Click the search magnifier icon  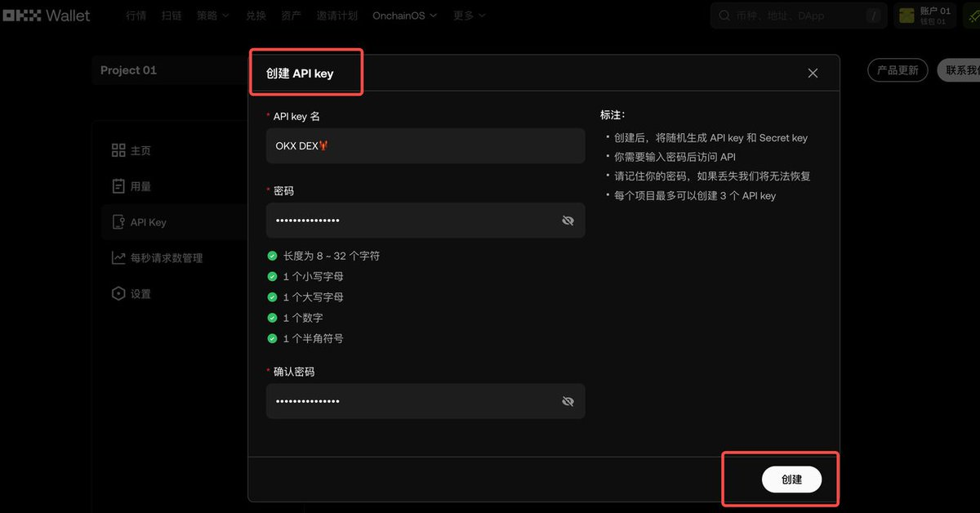point(723,16)
